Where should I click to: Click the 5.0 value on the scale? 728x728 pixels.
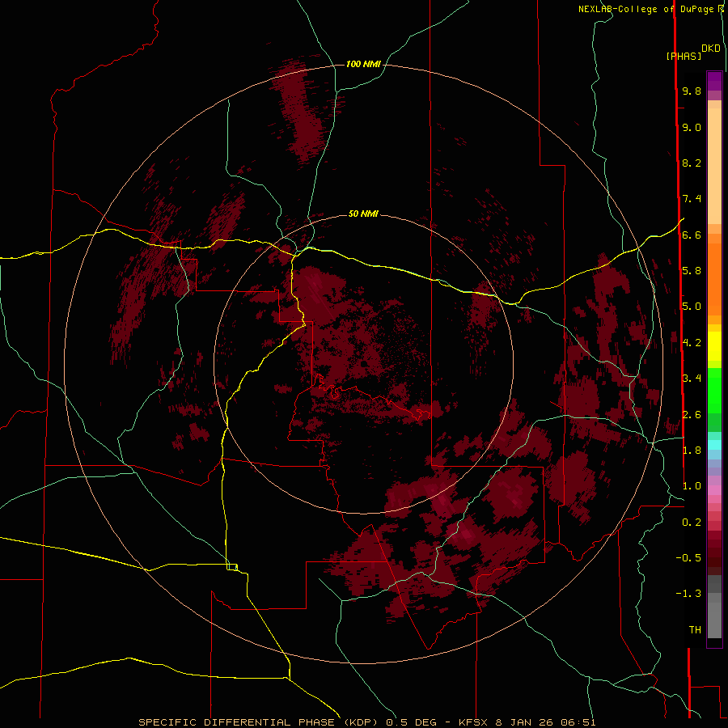click(x=692, y=307)
